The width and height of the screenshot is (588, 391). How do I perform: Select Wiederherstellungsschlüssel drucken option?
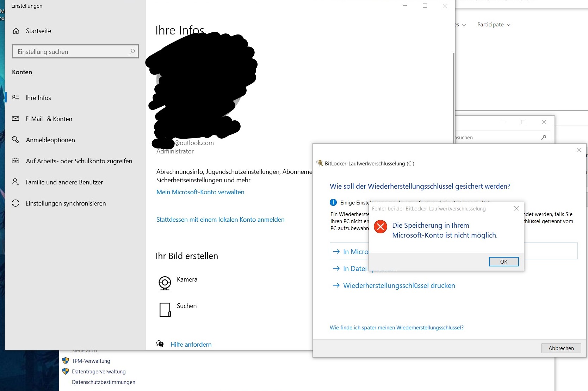399,285
